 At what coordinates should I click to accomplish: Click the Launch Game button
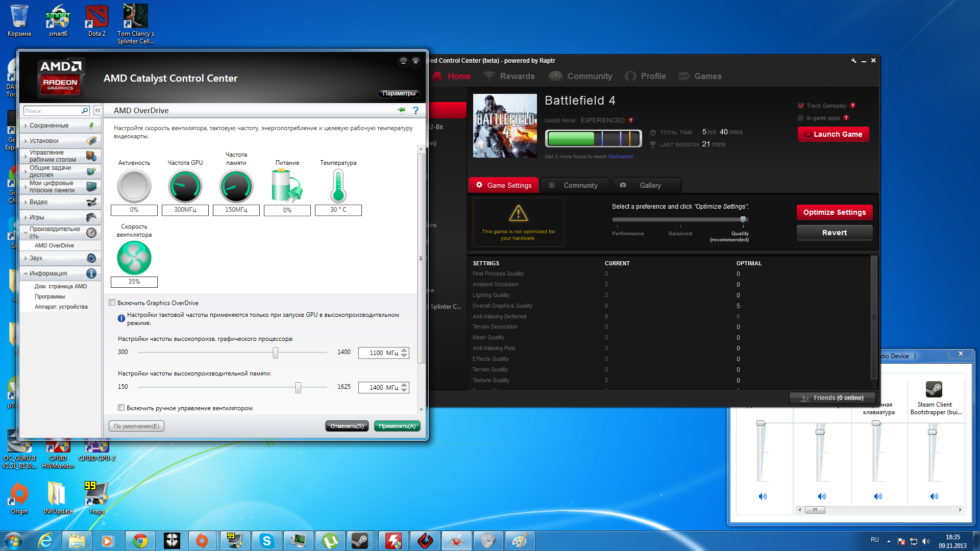coord(833,134)
